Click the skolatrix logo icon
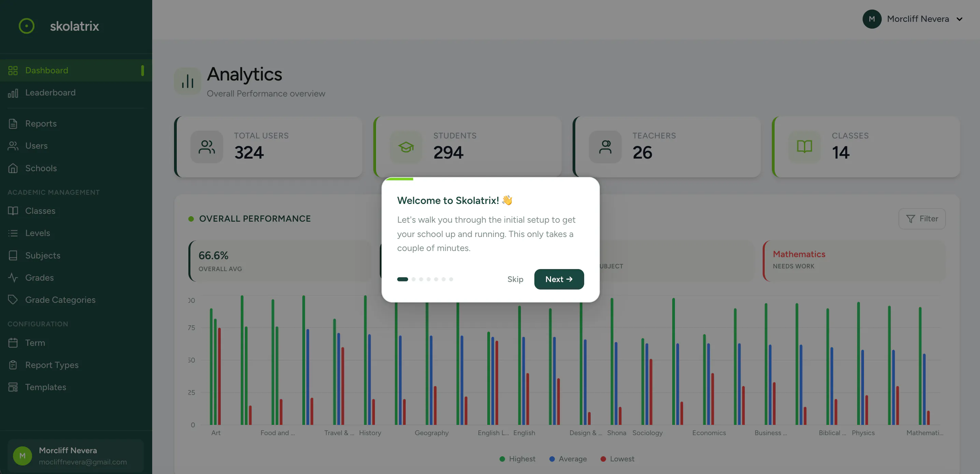 pyautogui.click(x=27, y=26)
